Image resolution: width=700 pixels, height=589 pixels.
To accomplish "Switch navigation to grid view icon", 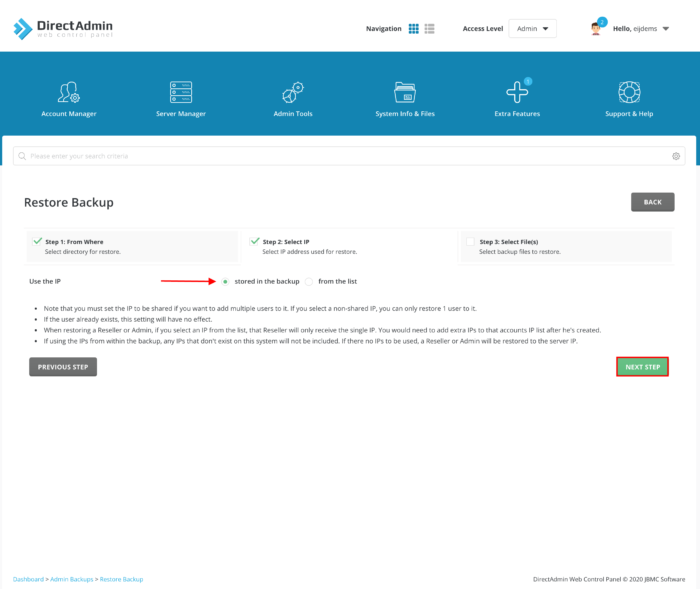I will pyautogui.click(x=414, y=29).
